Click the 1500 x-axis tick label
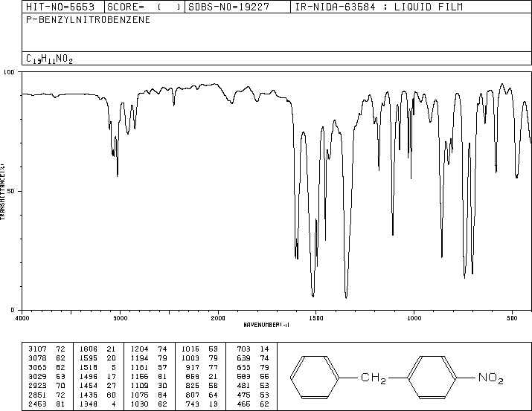The height and width of the screenshot is (411, 532). tap(316, 318)
